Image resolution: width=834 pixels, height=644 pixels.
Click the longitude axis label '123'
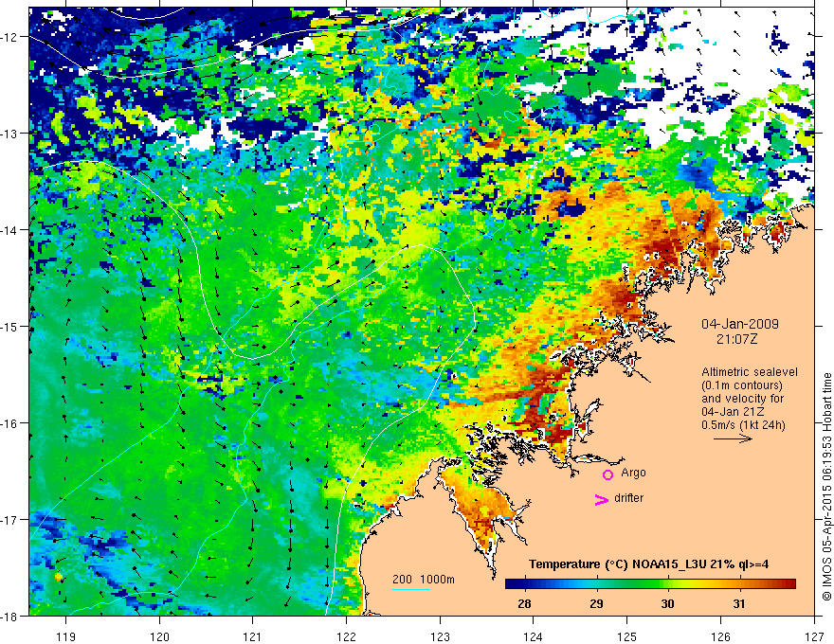coord(440,636)
